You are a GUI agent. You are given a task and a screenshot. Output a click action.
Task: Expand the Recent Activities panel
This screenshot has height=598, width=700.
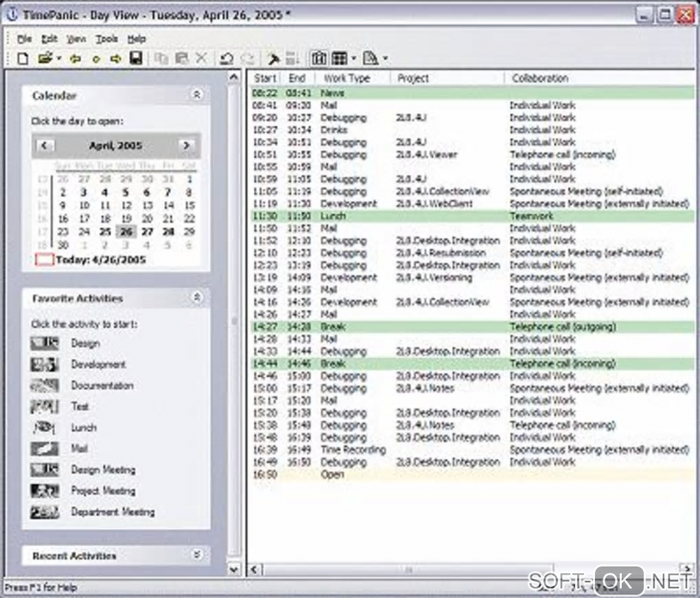[x=196, y=555]
